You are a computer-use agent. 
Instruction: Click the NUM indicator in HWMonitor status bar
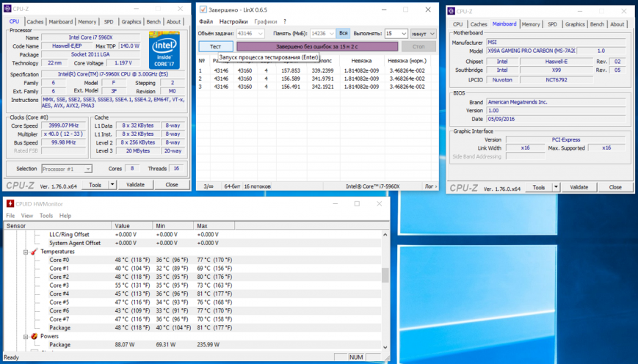(356, 357)
